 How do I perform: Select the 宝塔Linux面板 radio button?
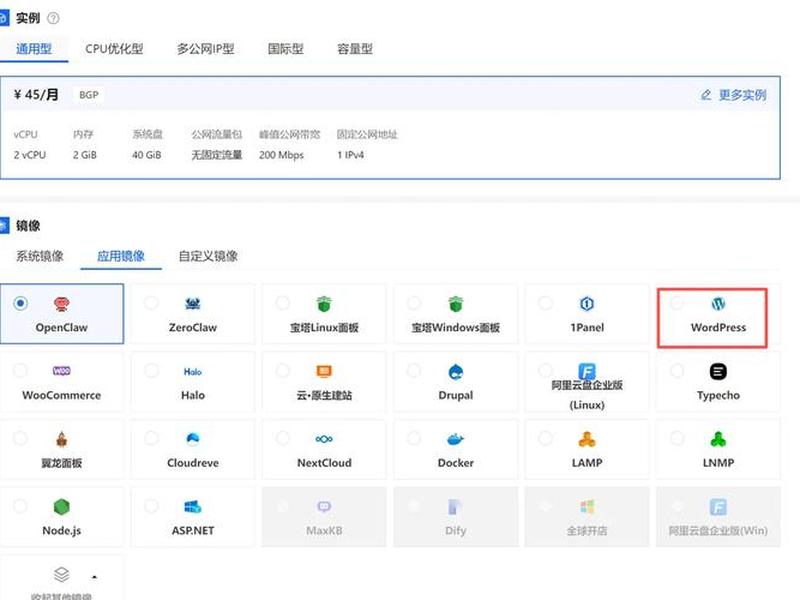coord(283,303)
